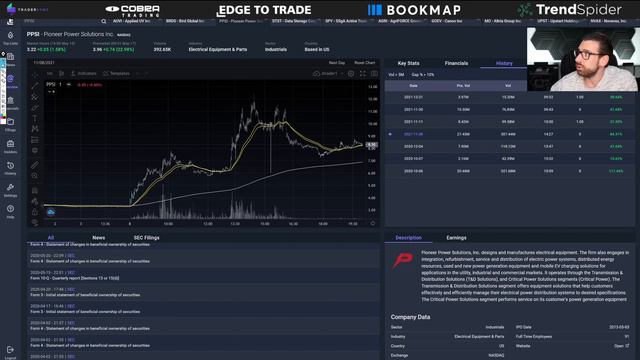Switch to the Key Stats tab
Screen dimensions: 640x360
click(x=409, y=63)
